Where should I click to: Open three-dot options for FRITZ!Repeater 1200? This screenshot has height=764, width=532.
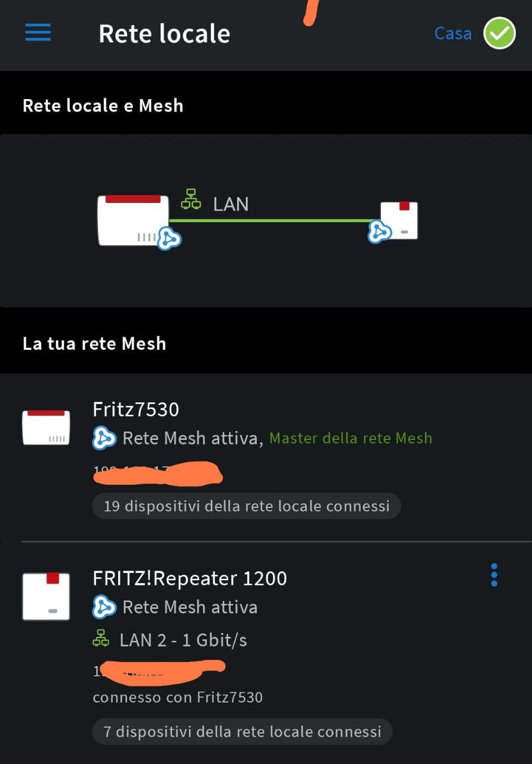(x=494, y=575)
